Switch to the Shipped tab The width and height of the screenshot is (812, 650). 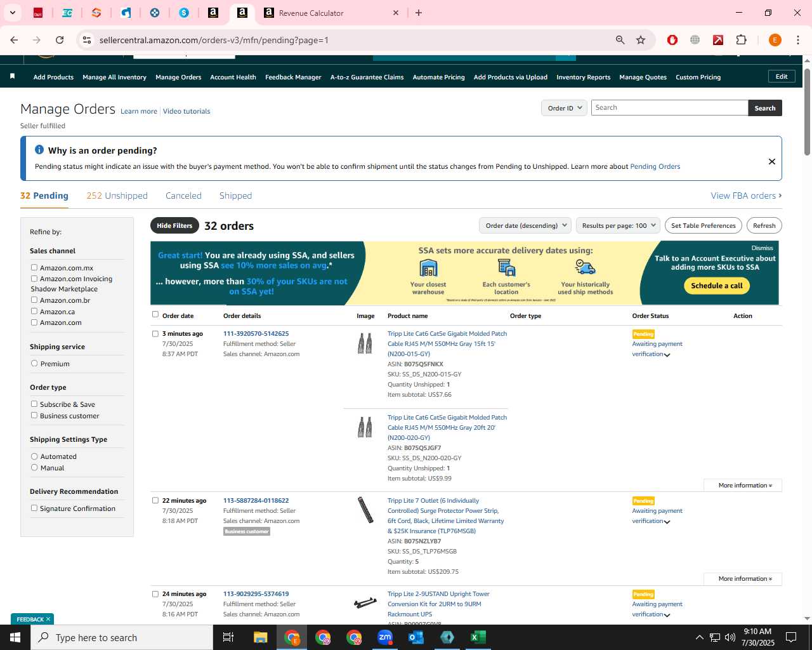235,196
